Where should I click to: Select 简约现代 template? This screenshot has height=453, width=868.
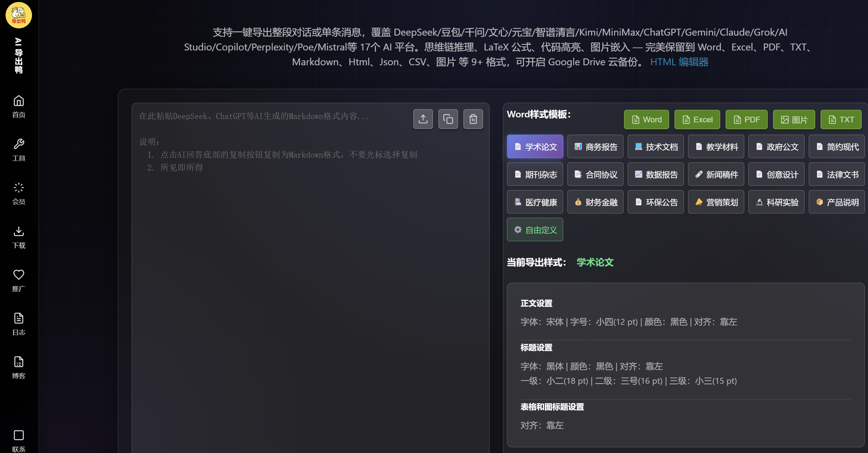[x=837, y=146]
